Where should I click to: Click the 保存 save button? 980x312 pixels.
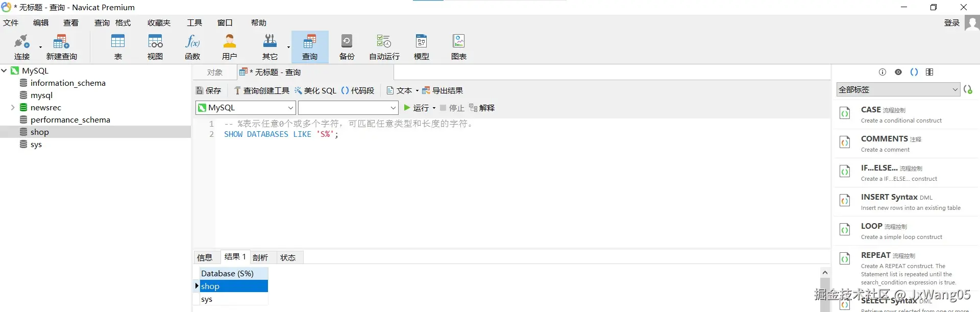[208, 91]
